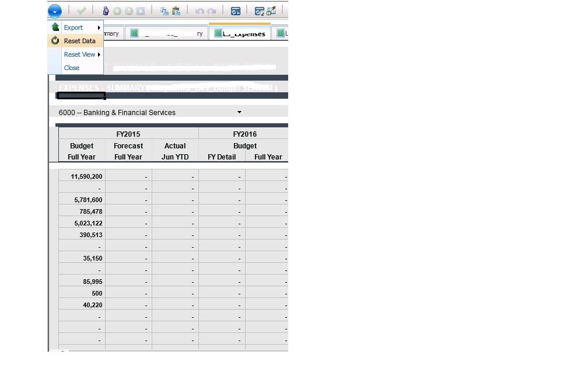Viewport: 588px width, 368px height.
Task: Click the Redo arrow icon
Action: [212, 11]
